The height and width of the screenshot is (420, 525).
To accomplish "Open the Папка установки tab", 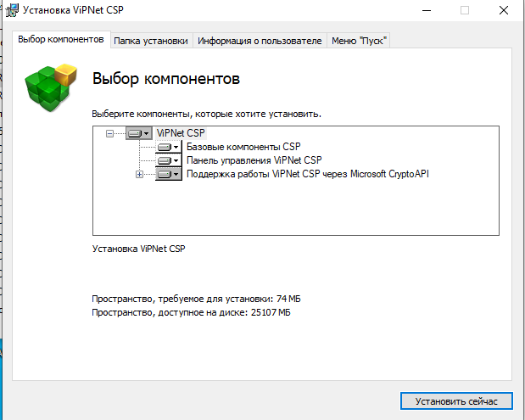I will [152, 41].
